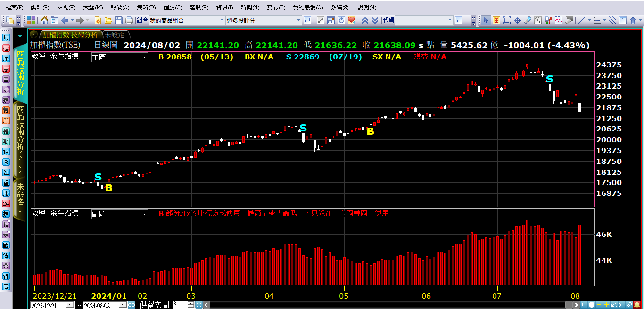Open the 主圖 chart type dropdown
This screenshot has width=644, height=309.
tap(144, 57)
